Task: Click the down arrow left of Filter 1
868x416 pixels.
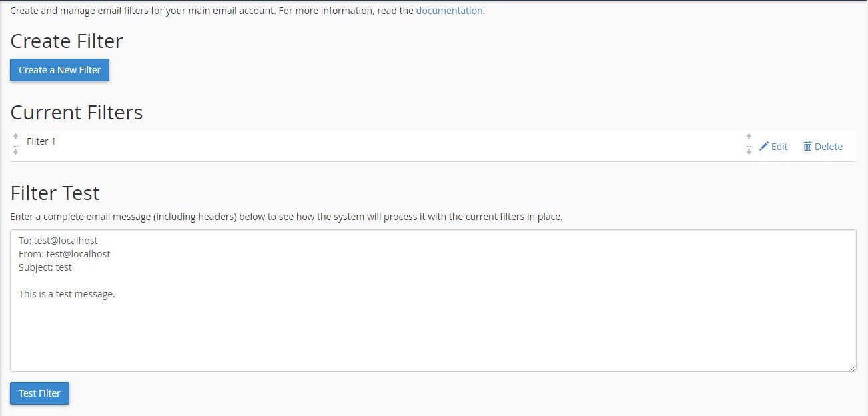Action: click(15, 152)
